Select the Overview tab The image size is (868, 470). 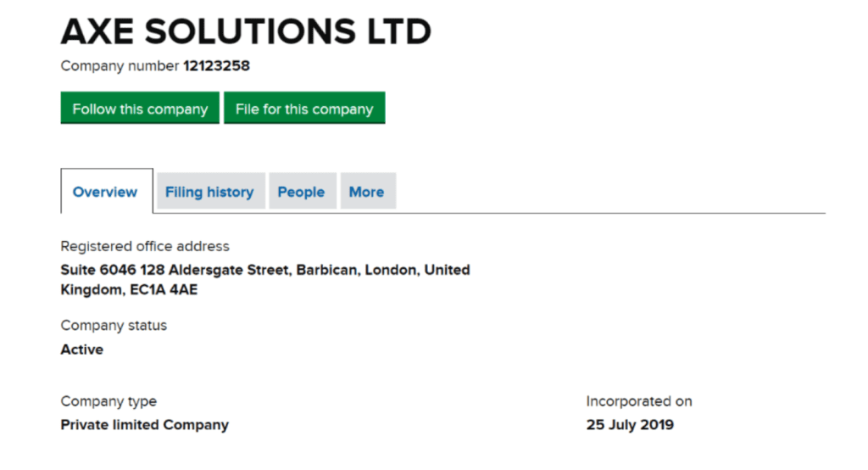[105, 192]
